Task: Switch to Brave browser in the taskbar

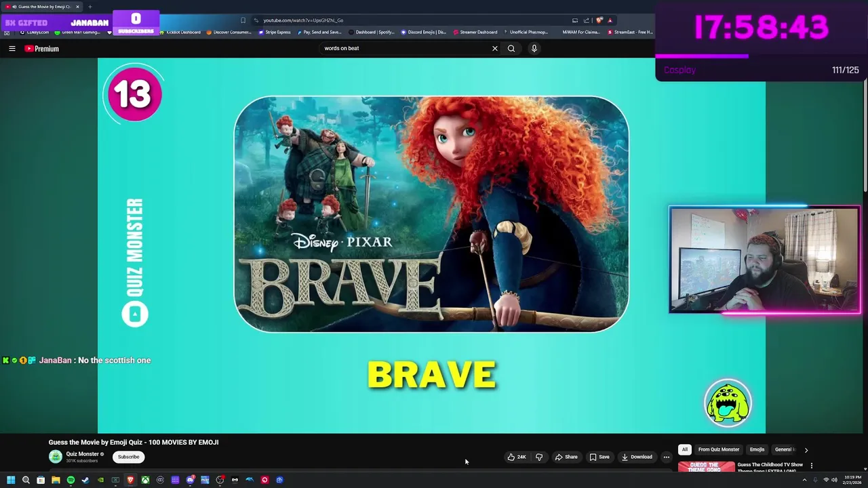Action: pos(130,480)
